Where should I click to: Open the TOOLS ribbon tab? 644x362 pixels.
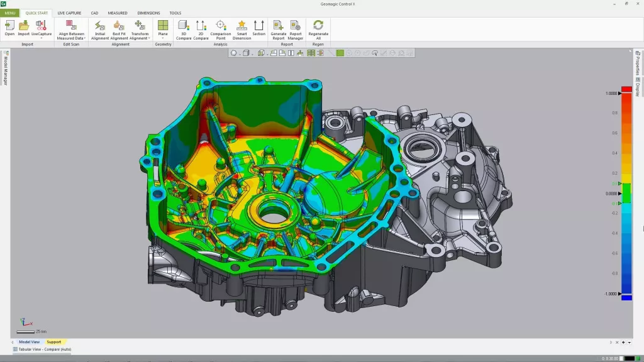[175, 13]
